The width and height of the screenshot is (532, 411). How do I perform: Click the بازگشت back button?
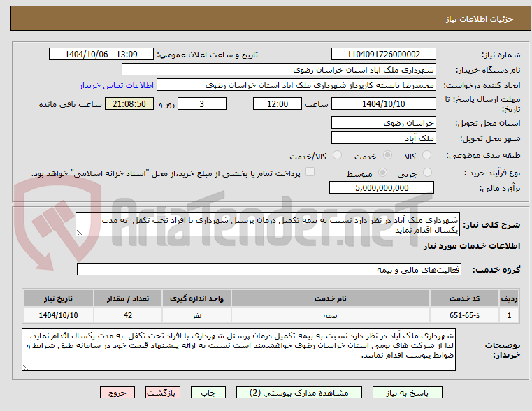pyautogui.click(x=163, y=392)
